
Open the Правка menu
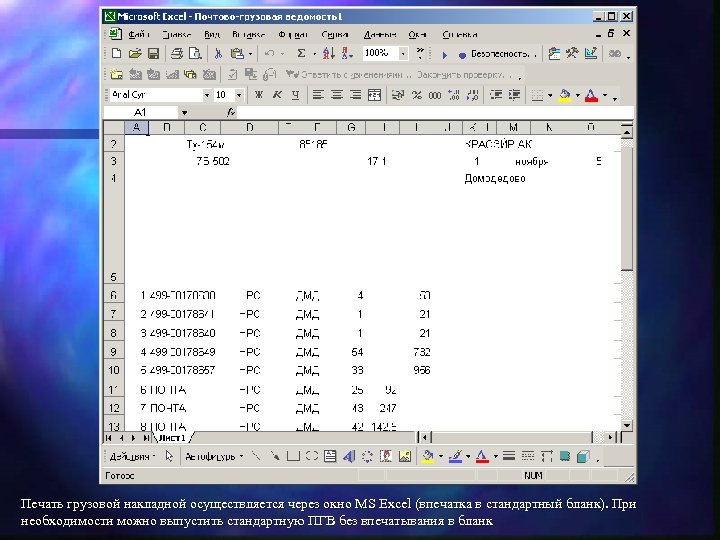(x=177, y=34)
